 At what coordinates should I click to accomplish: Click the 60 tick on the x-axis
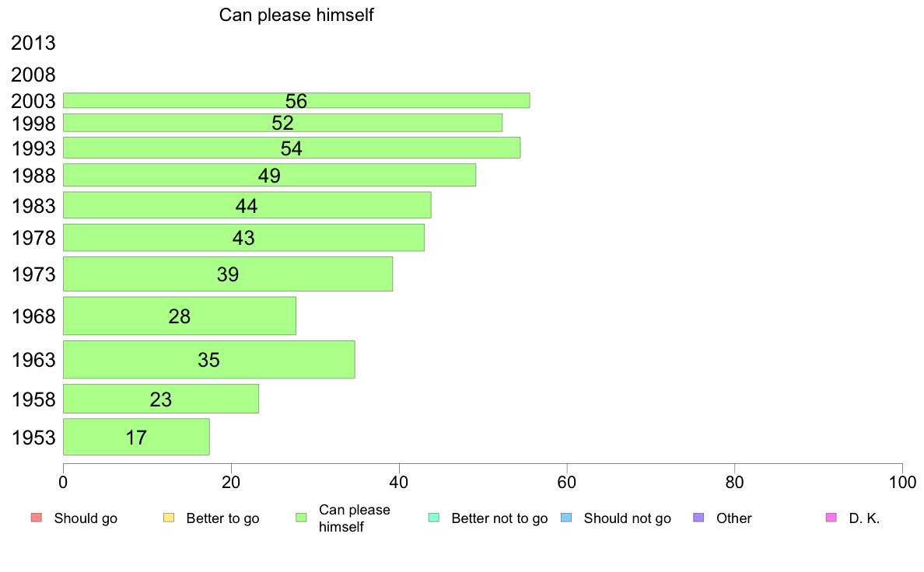(x=567, y=483)
